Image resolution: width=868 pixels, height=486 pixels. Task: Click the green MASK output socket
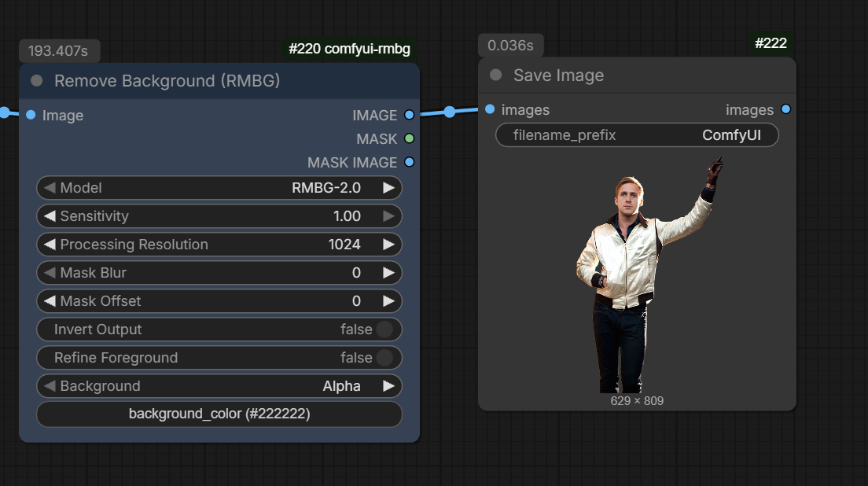pos(409,138)
